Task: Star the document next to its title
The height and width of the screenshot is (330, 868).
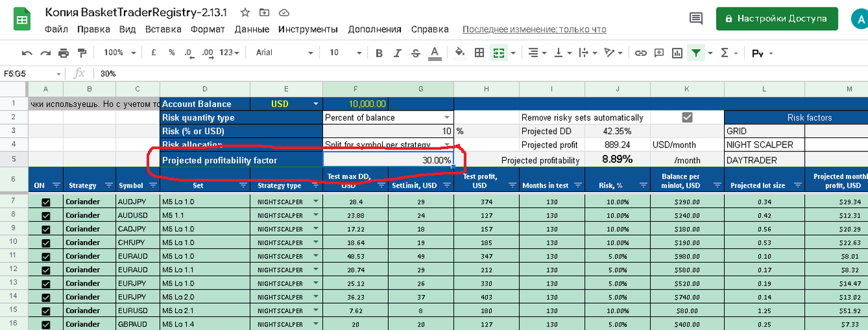Action: click(245, 13)
